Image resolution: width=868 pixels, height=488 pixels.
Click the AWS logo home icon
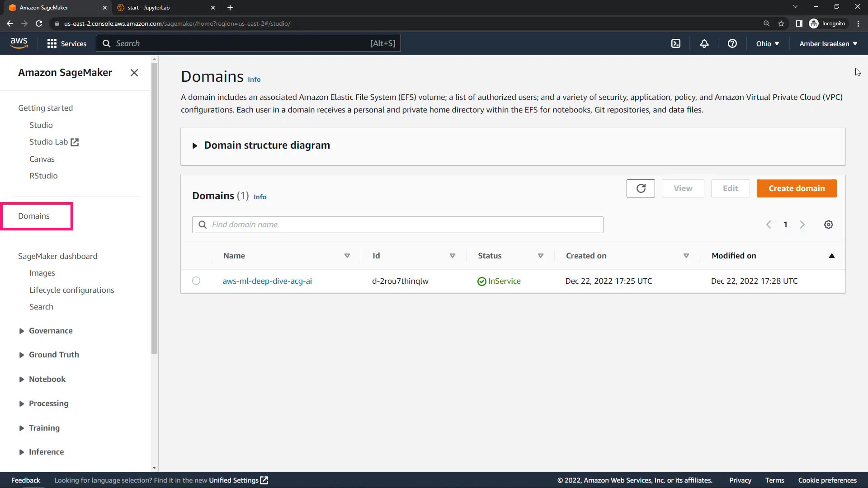[19, 43]
